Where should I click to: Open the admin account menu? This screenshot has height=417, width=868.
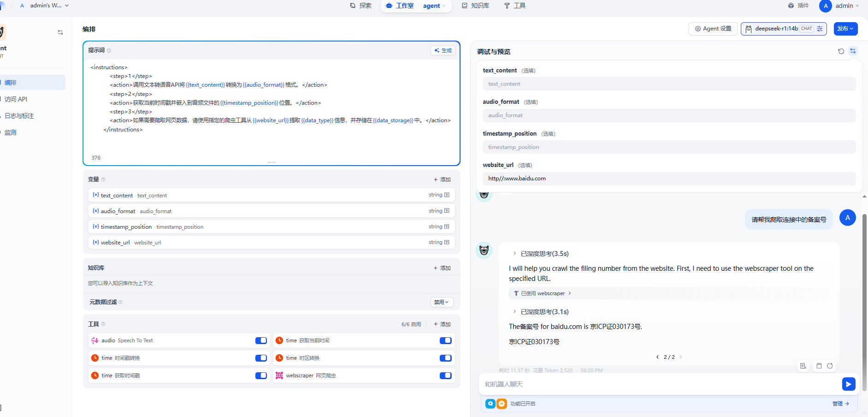click(847, 6)
